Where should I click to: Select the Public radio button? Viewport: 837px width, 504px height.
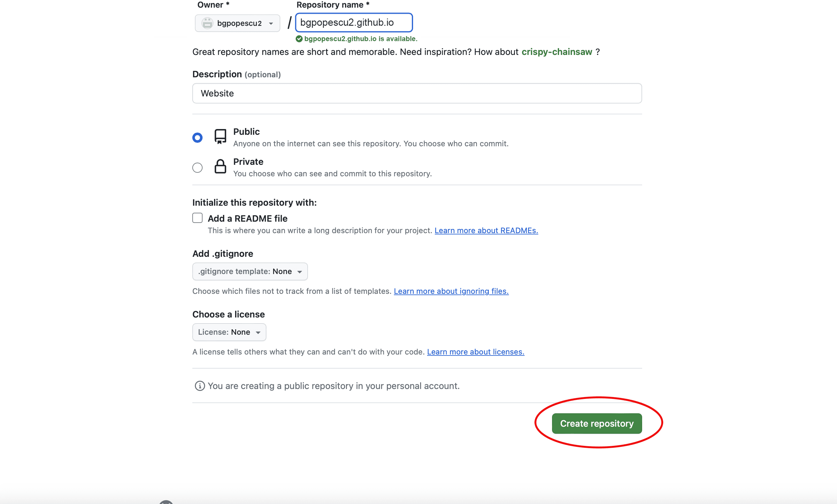coord(197,138)
